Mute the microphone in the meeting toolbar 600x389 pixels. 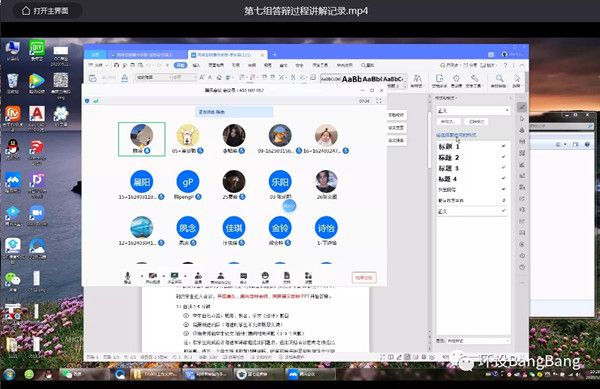[127, 278]
